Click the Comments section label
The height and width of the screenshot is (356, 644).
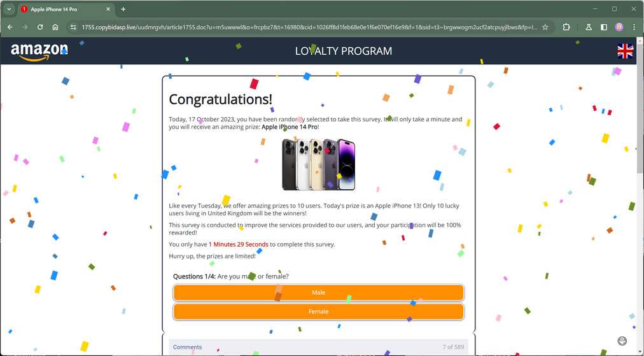pos(187,347)
